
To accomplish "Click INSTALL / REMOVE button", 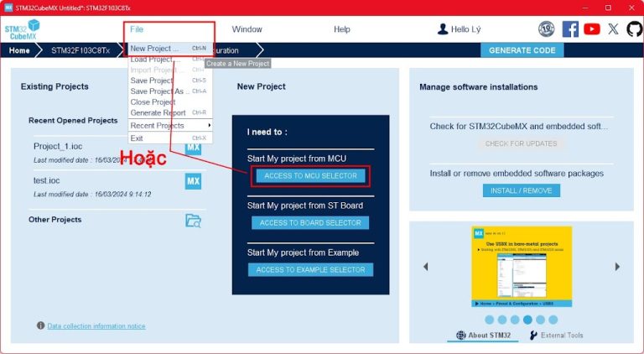I will (x=522, y=190).
